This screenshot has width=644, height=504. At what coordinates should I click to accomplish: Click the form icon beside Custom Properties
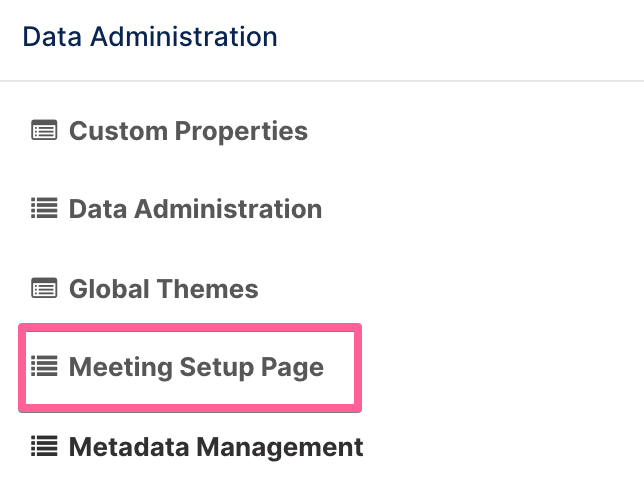(x=44, y=130)
